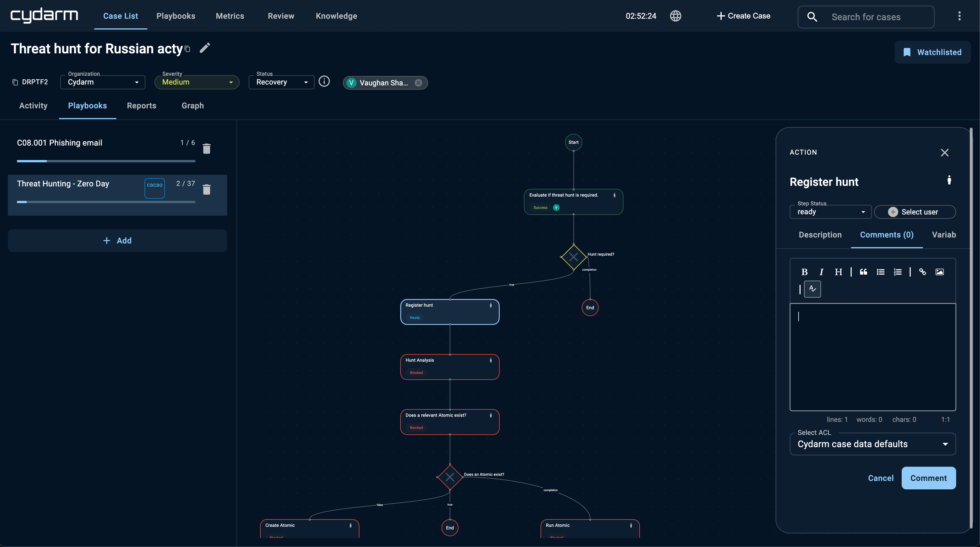Click the Search for cases field
This screenshot has width=980, height=547.
(x=866, y=17)
